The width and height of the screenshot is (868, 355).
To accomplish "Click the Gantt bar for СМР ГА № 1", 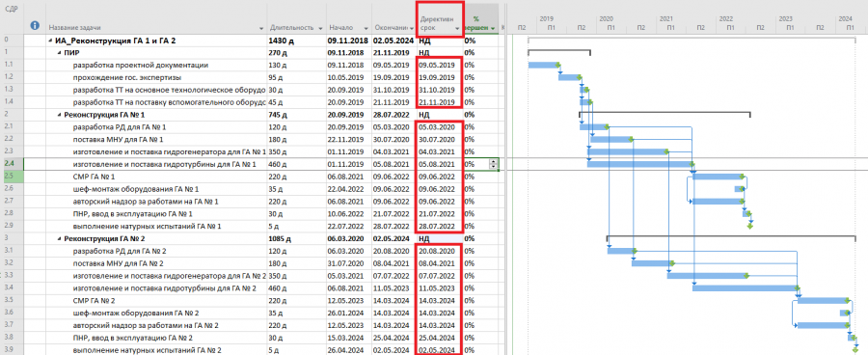I will [718, 177].
